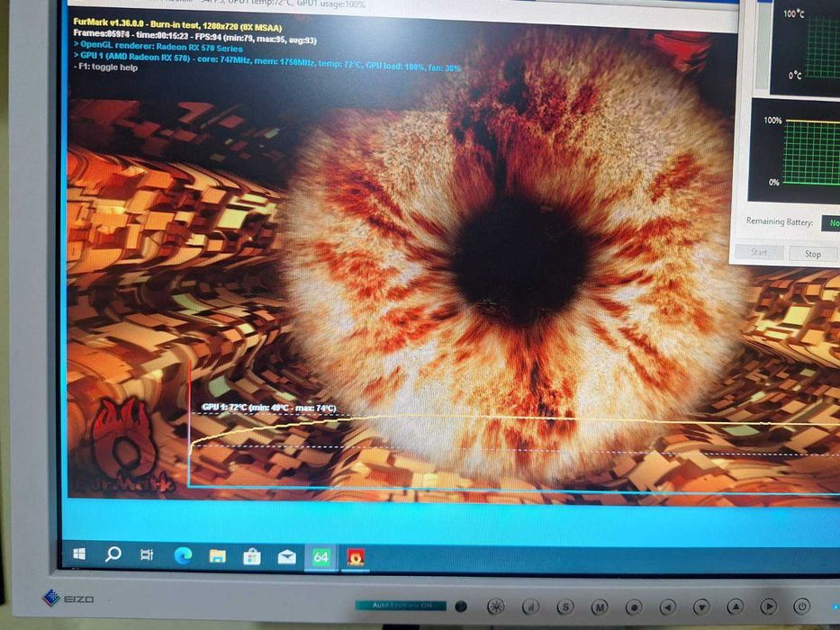Viewport: 840px width, 630px height.
Task: Click the usage graph with green grid
Action: tap(811, 153)
